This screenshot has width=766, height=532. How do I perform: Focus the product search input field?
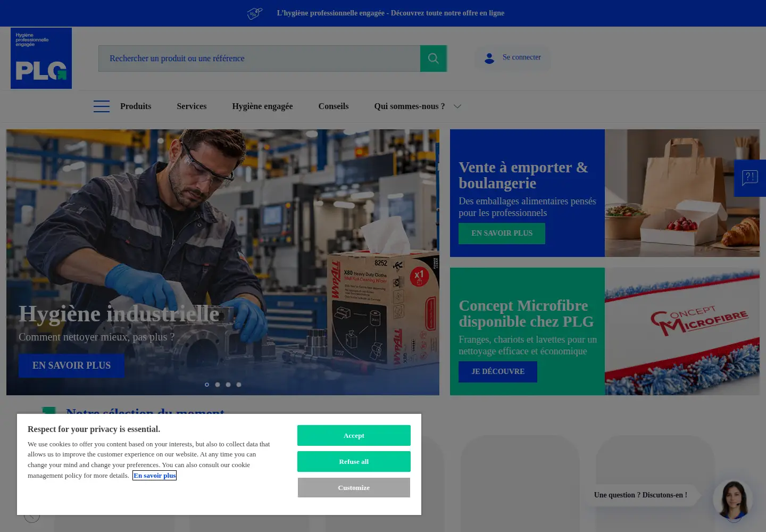259,59
